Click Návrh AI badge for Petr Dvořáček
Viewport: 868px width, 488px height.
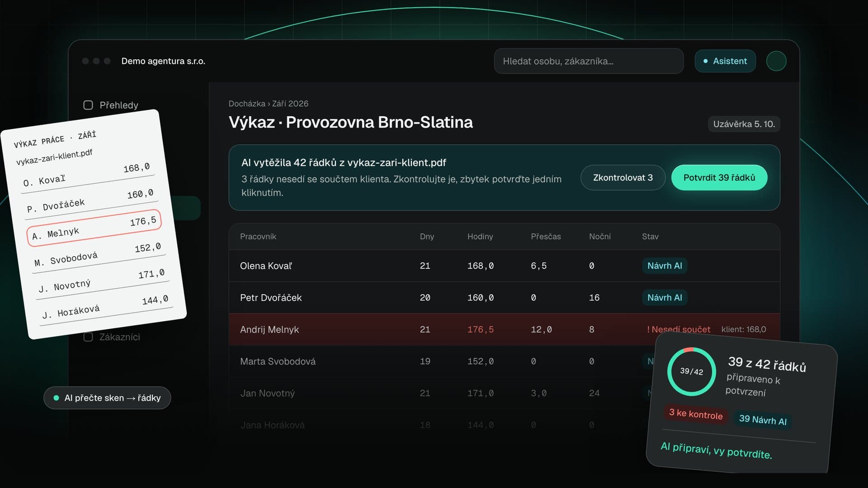click(x=665, y=298)
